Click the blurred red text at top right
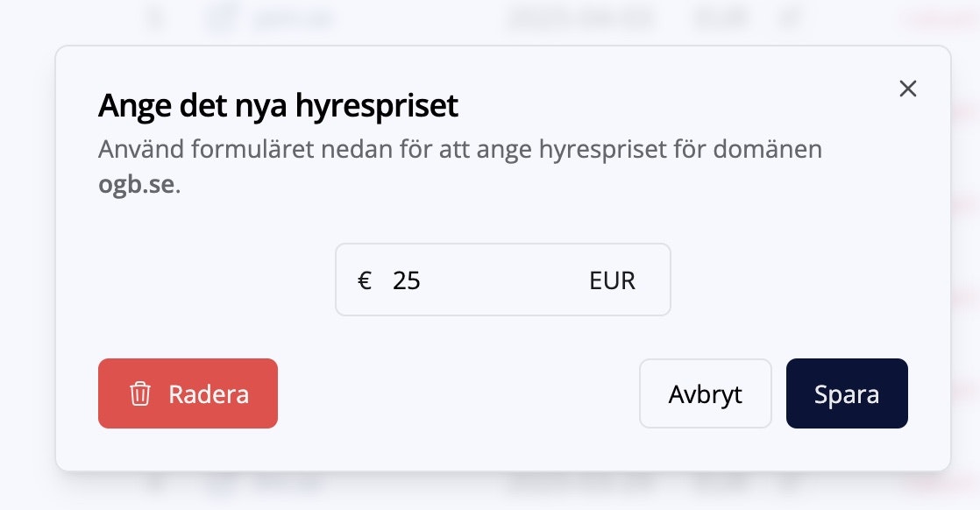The height and width of the screenshot is (510, 980). [938, 18]
